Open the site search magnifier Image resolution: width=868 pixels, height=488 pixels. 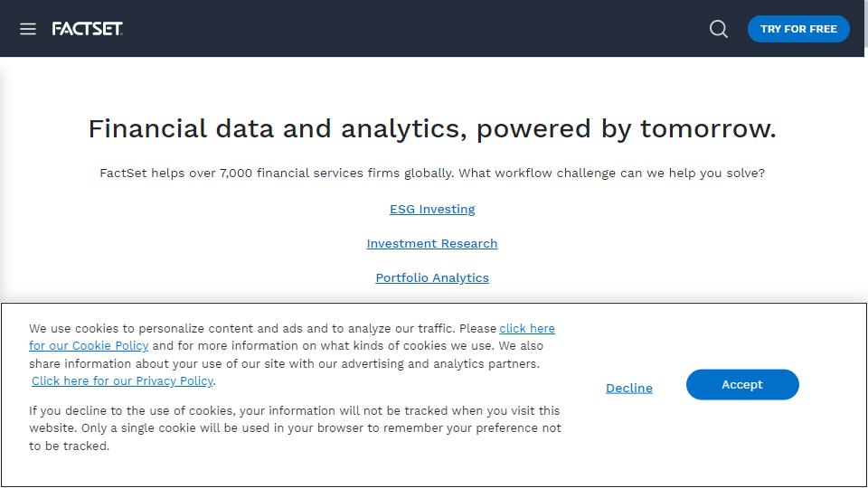coord(719,29)
